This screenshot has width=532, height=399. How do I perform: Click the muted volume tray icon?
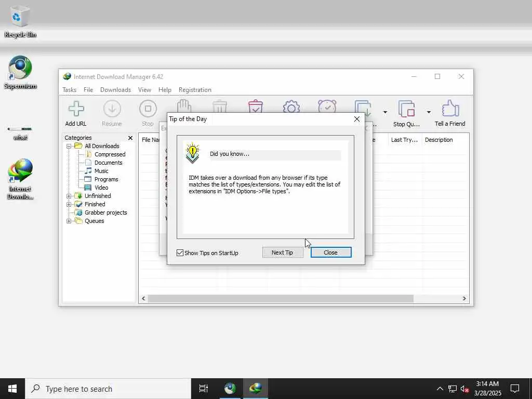(x=464, y=389)
